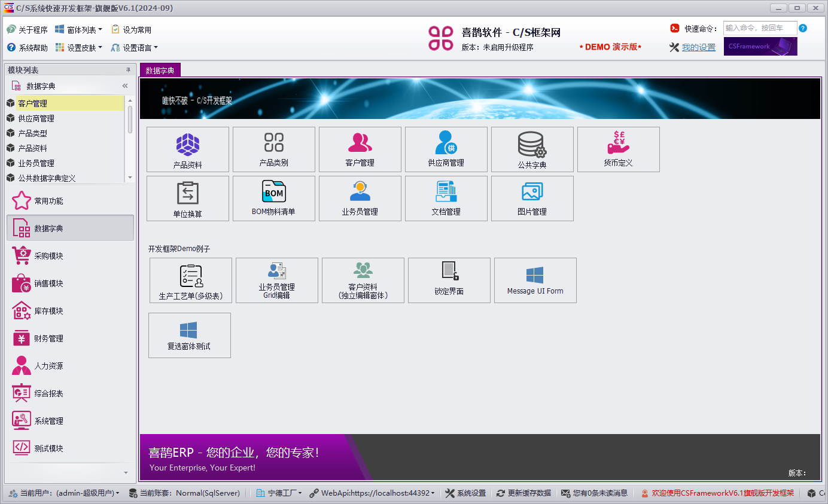This screenshot has height=504, width=828.
Task: Click the blue help icon beside command box
Action: pos(803,28)
